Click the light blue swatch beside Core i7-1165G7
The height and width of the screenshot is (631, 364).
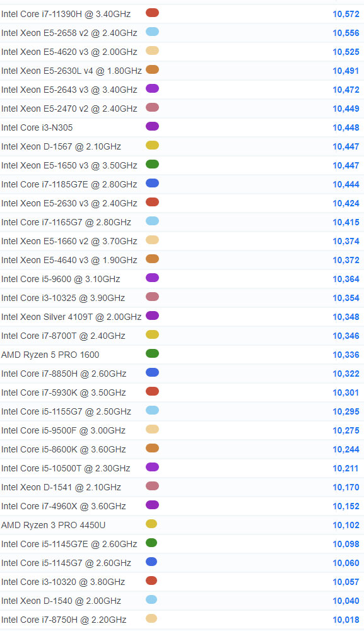point(152,221)
